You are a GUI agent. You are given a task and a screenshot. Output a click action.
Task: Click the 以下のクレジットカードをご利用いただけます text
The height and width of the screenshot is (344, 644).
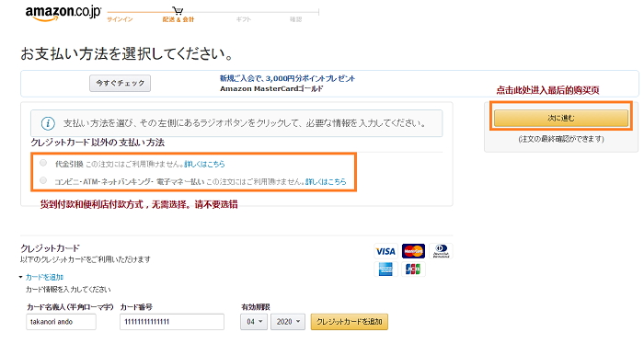pyautogui.click(x=86, y=259)
